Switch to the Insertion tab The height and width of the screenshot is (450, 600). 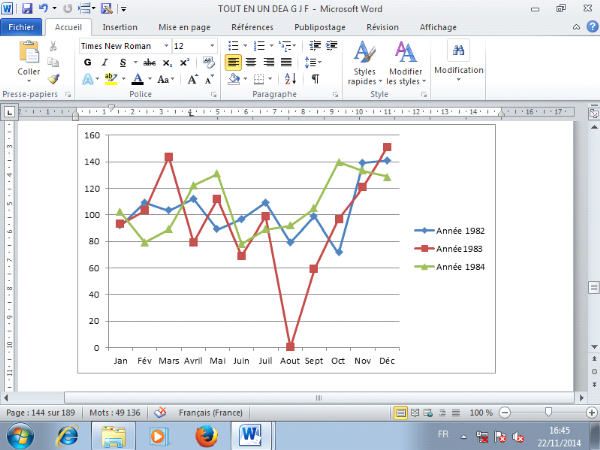pyautogui.click(x=120, y=27)
